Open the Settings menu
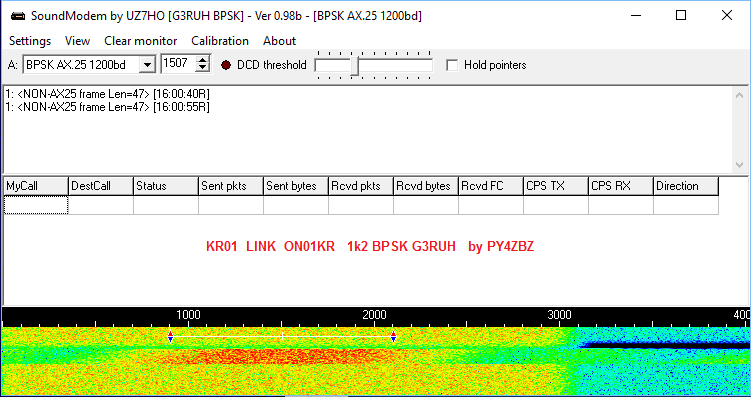The width and height of the screenshot is (751, 397). coord(30,41)
